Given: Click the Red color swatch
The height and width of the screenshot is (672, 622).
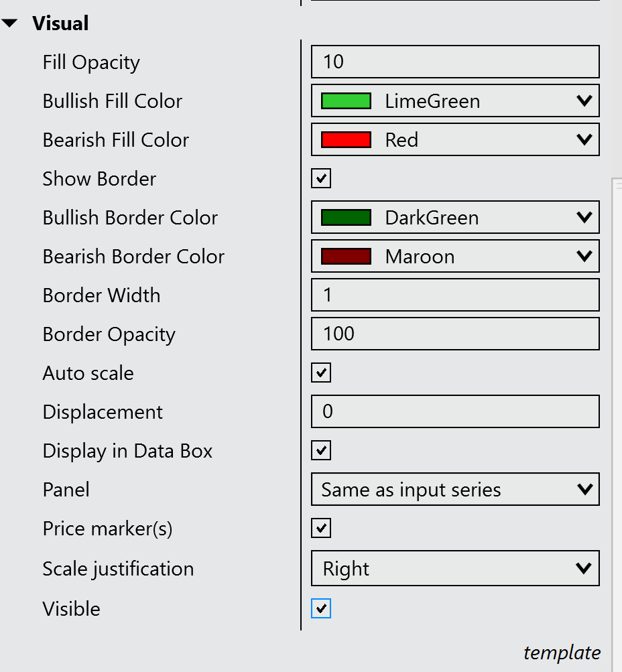Looking at the screenshot, I should pos(346,140).
